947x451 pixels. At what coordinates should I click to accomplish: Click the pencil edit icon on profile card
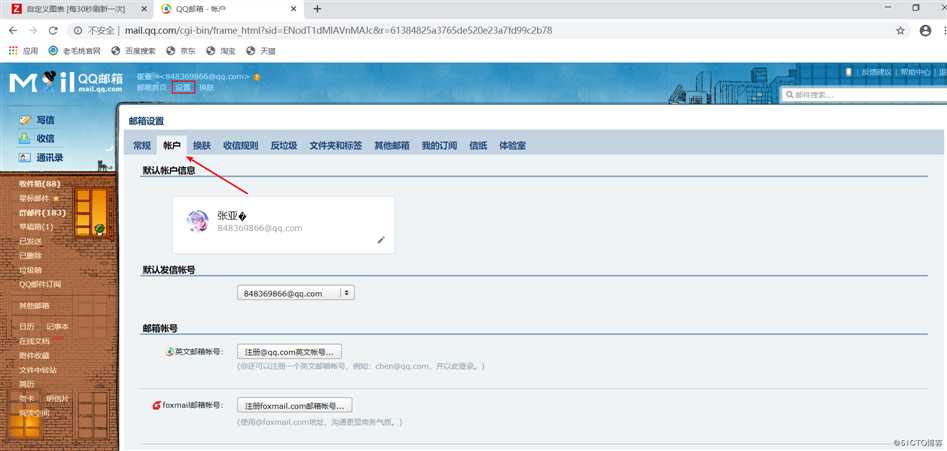point(380,240)
